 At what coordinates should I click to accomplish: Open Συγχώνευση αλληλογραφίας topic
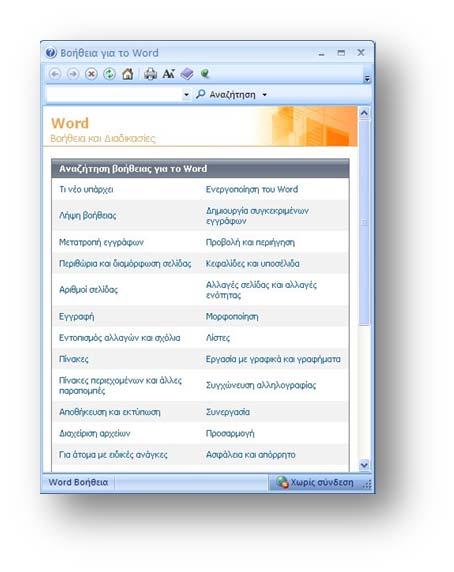click(x=261, y=386)
